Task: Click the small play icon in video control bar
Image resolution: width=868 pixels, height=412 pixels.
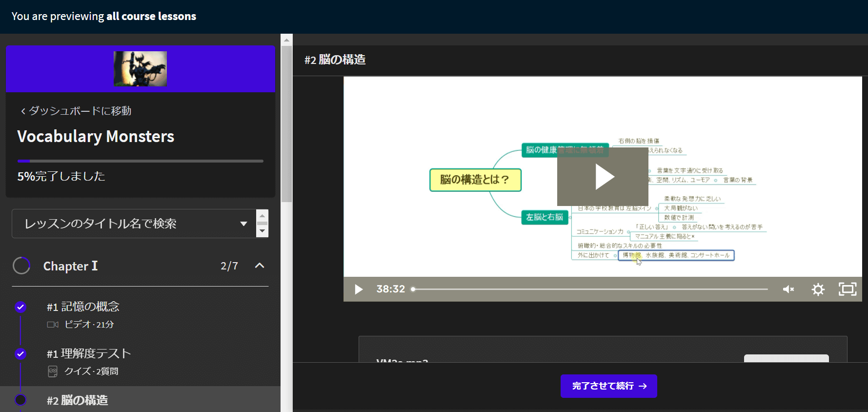Action: click(x=359, y=289)
